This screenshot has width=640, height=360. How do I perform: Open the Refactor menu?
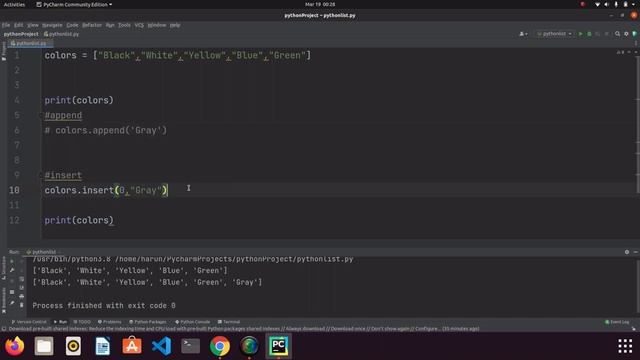pos(92,25)
